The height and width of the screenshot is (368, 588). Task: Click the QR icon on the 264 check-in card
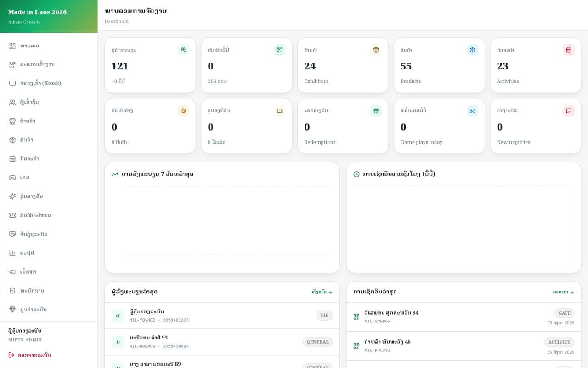[280, 50]
